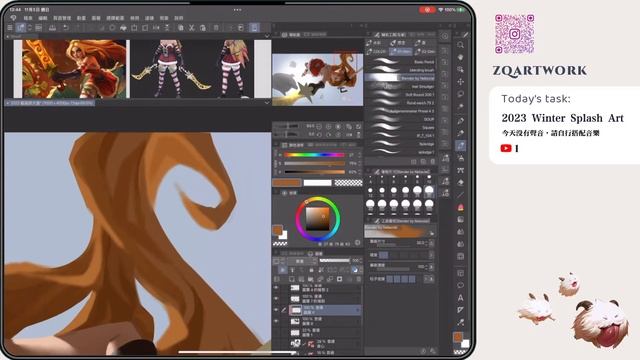Expand brush size settings plus button
Image resolution: width=640 pixels, height=360 pixels.
[x=431, y=243]
